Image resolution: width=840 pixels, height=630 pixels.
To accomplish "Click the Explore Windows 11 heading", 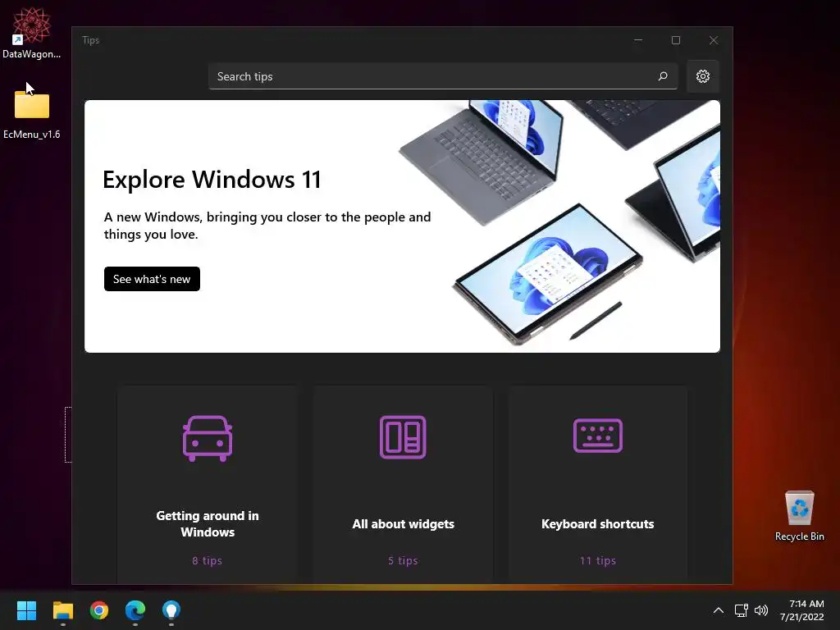I will [x=212, y=180].
